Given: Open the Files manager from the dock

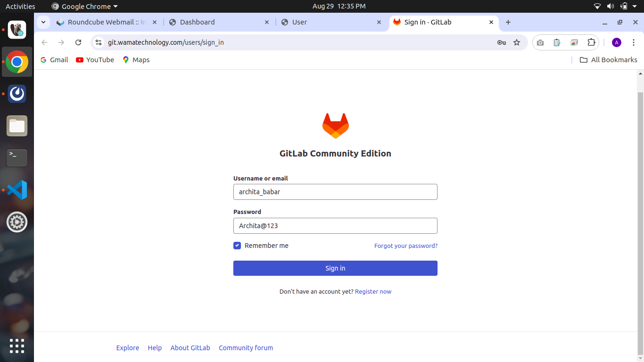Looking at the screenshot, I should (x=17, y=126).
